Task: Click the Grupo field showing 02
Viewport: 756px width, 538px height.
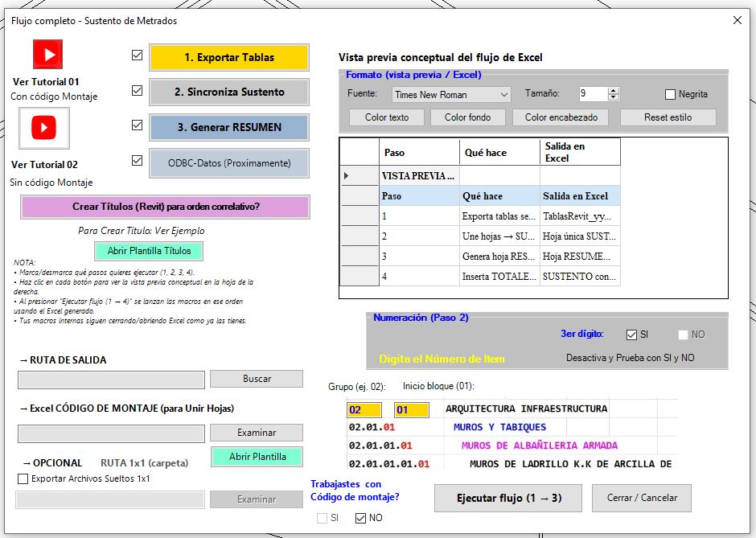Action: tap(364, 410)
